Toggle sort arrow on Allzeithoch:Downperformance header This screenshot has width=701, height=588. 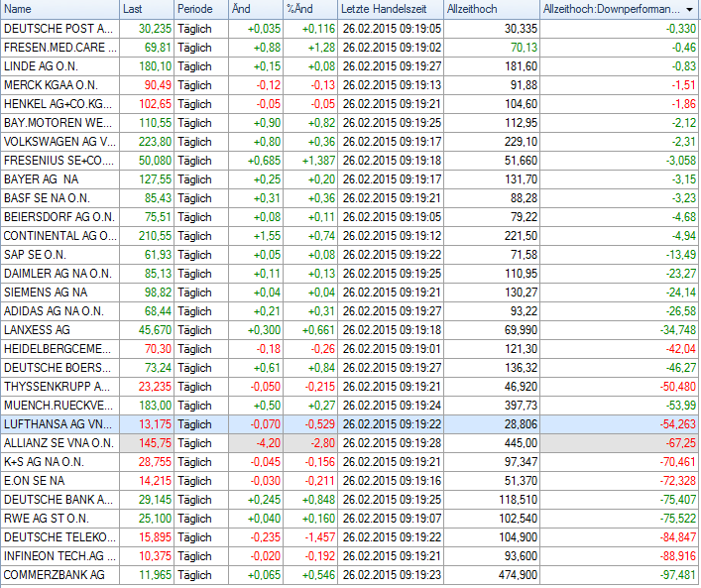[689, 9]
